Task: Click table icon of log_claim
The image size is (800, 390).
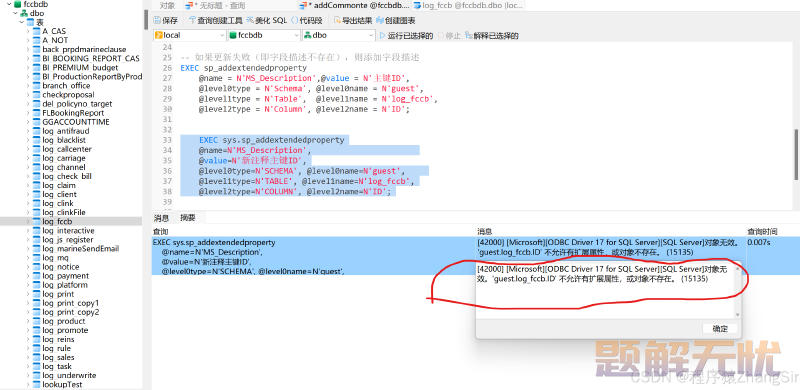Action: [x=36, y=185]
